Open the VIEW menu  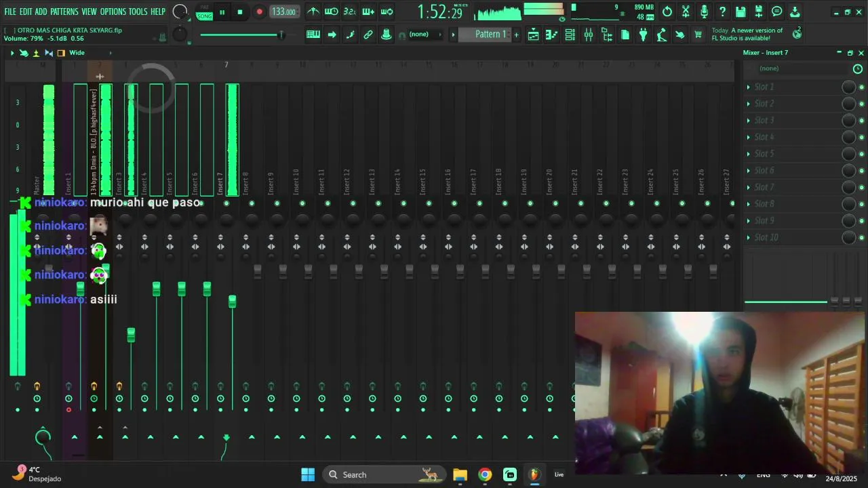pyautogui.click(x=90, y=12)
